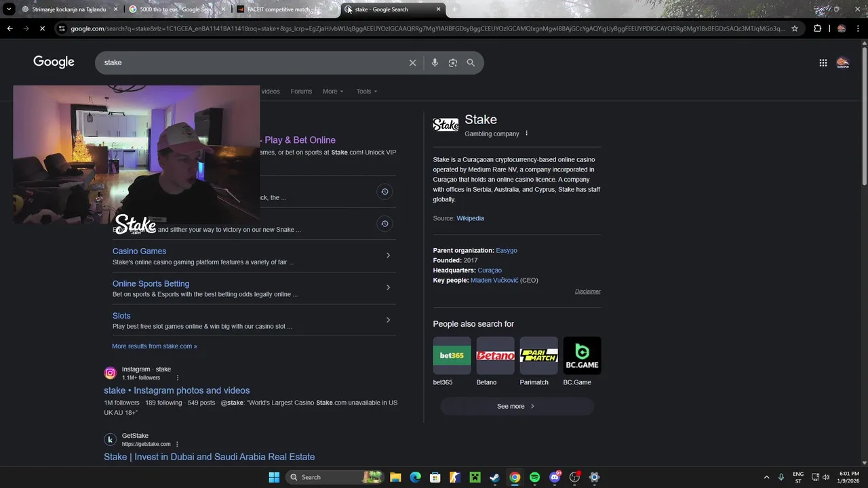
Task: Open the Google account avatar
Action: 843,62
